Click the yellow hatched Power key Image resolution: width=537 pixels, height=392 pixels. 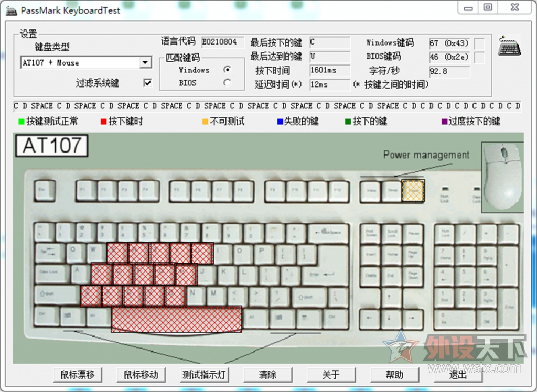(x=413, y=191)
